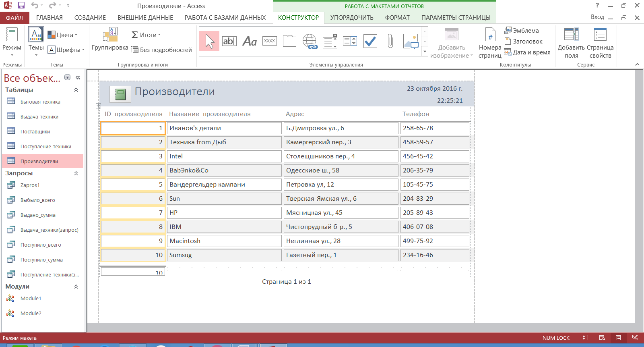This screenshot has width=644, height=347.
Task: Click the Undo arrow icon
Action: coord(35,6)
